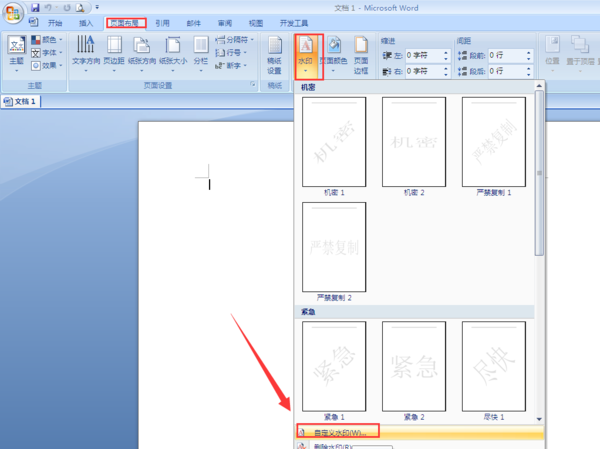Select the 文档 1 document tab
This screenshot has height=449, width=600.
click(20, 101)
